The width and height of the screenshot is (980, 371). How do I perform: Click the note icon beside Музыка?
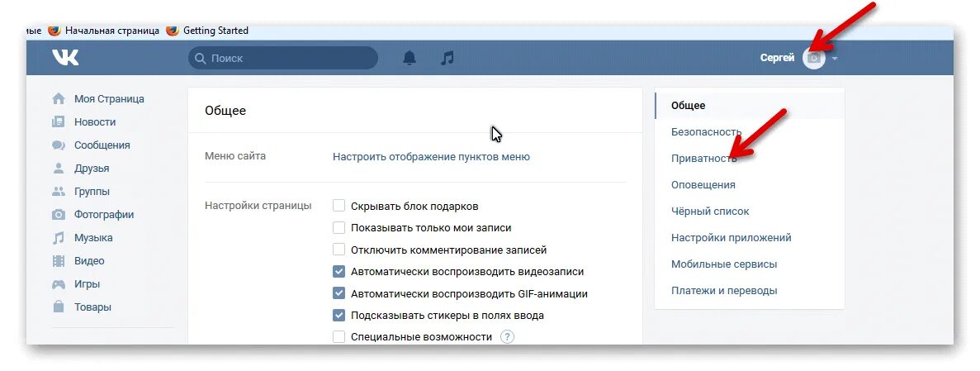point(58,238)
